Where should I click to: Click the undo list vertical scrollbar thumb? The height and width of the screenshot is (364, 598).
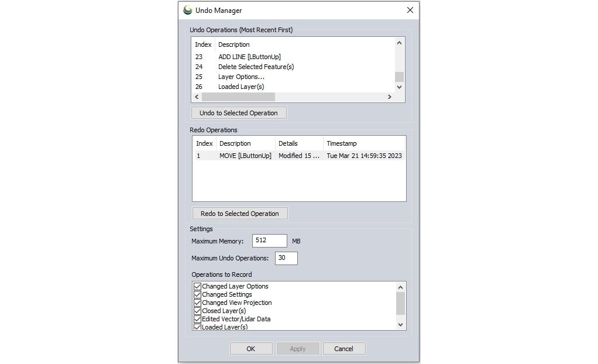click(399, 77)
